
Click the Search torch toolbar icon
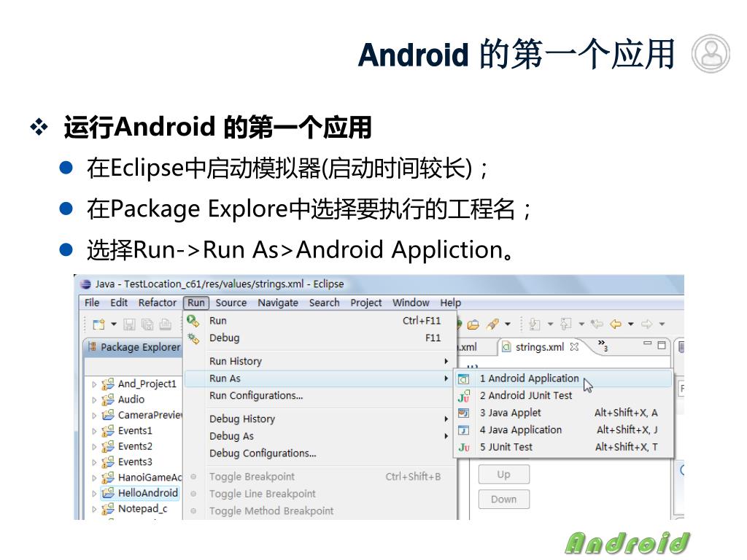click(492, 324)
